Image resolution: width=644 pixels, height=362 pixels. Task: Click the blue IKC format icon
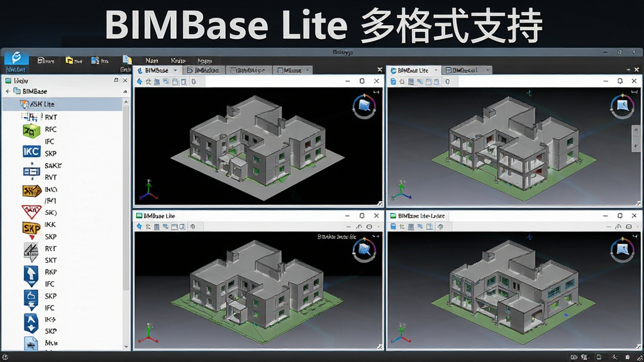point(31,152)
